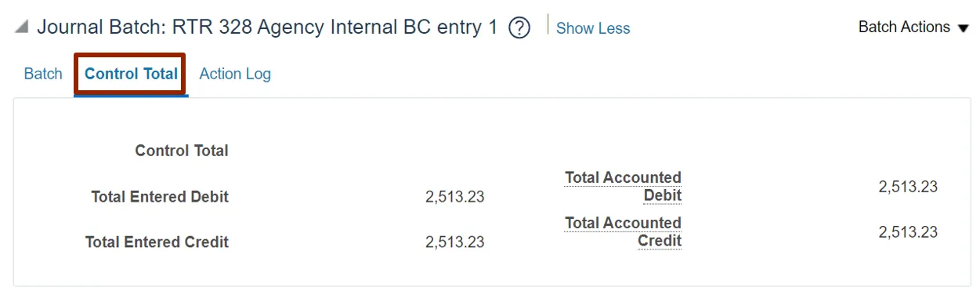Click the underlined Total Accounted Credit label
Viewport: 980px width, 295px height.
pos(624,232)
